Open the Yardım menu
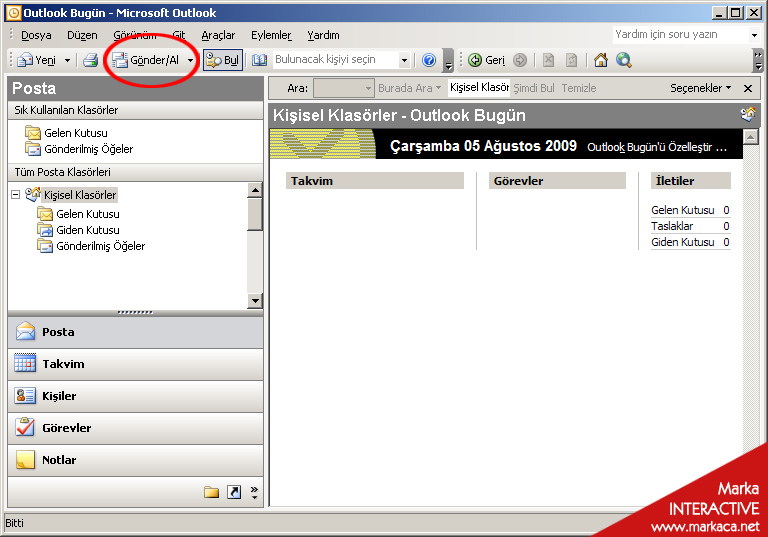Image resolution: width=768 pixels, height=537 pixels. click(323, 35)
